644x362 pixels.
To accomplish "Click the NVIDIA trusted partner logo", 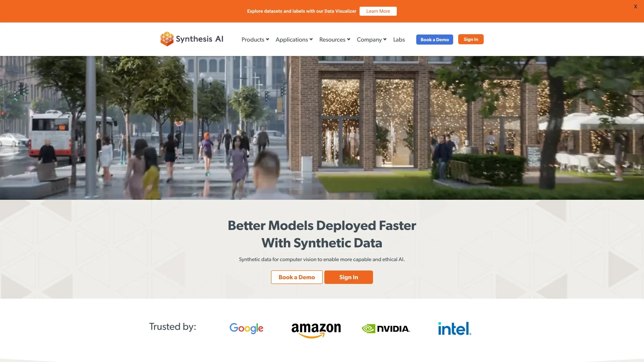I will pyautogui.click(x=386, y=328).
